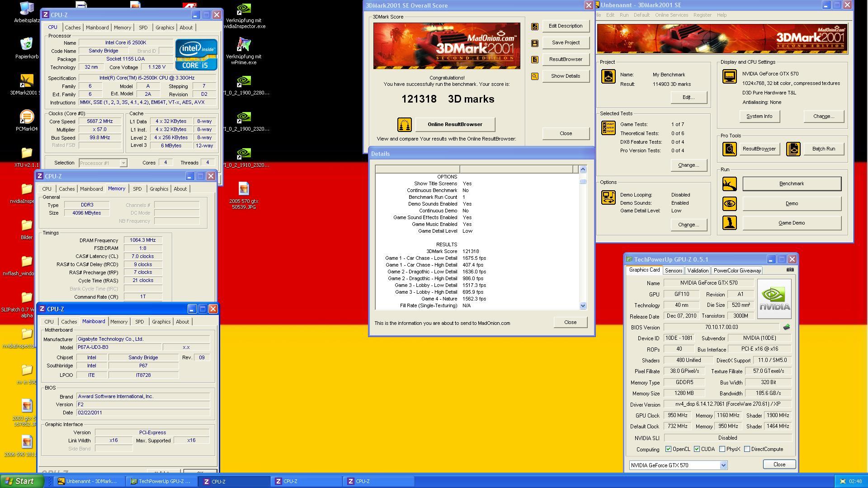Click the Online ResultBrowser button
This screenshot has height=488, width=868.
[455, 124]
